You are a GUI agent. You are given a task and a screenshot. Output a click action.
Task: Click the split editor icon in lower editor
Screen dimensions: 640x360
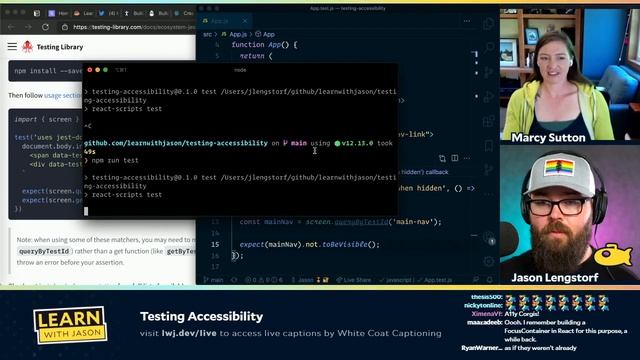(455, 158)
